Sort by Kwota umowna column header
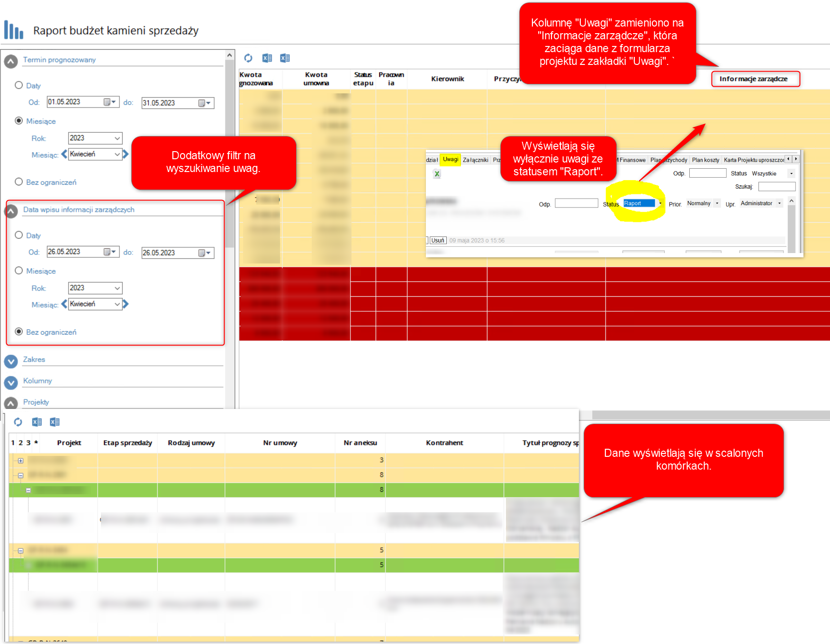The image size is (830, 644). (x=316, y=79)
